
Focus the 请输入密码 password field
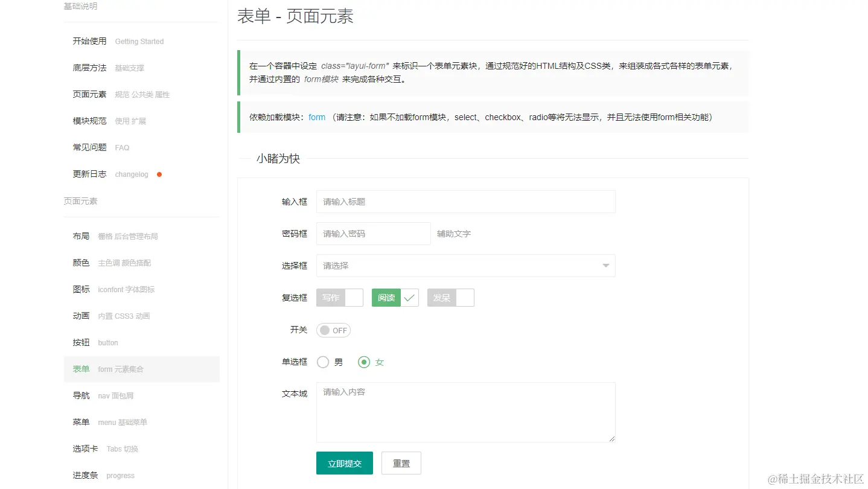pos(374,234)
